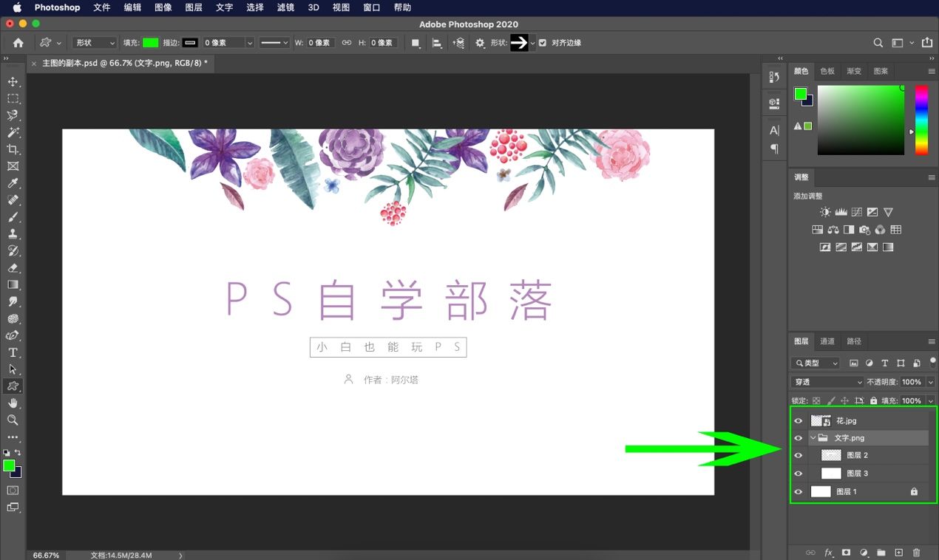939x560 pixels.
Task: Click the Add Layer Mask icon
Action: (847, 552)
